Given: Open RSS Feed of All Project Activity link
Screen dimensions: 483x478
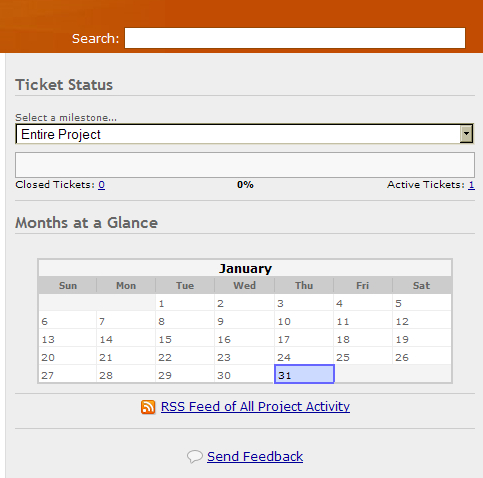Looking at the screenshot, I should (255, 407).
